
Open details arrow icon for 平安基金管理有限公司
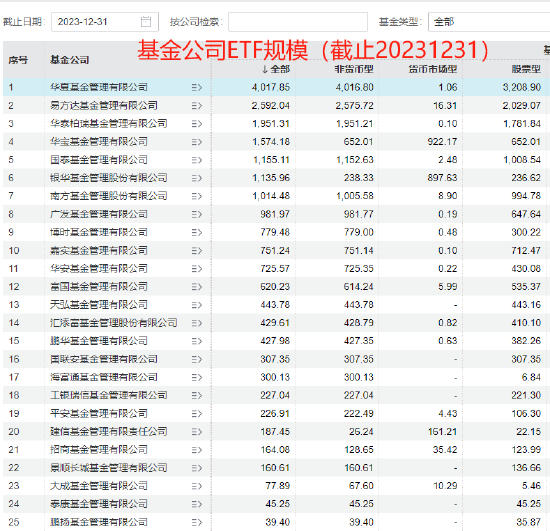pyautogui.click(x=197, y=414)
